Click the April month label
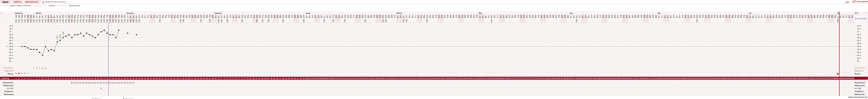Viewport: 868px width, 99px height. coord(571,13)
